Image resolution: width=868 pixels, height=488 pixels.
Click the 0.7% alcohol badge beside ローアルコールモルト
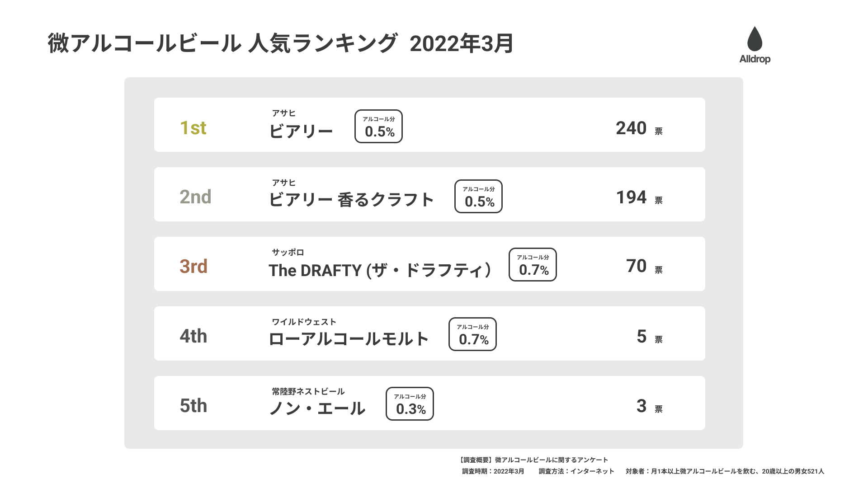tap(472, 334)
